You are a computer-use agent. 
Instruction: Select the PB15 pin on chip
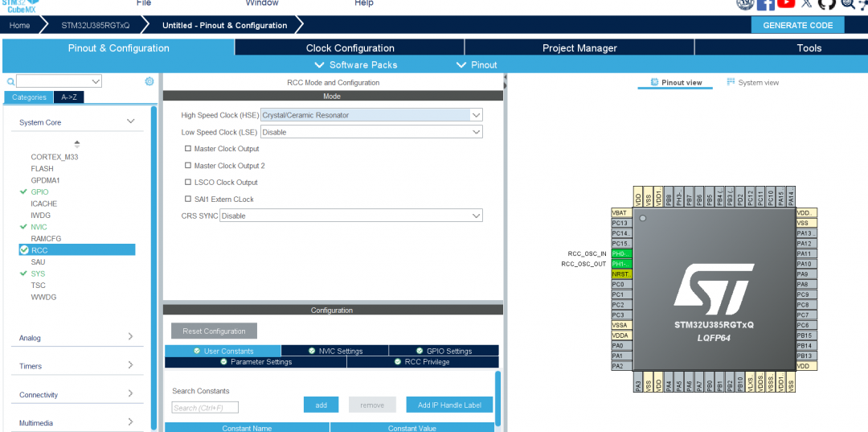[x=807, y=335]
